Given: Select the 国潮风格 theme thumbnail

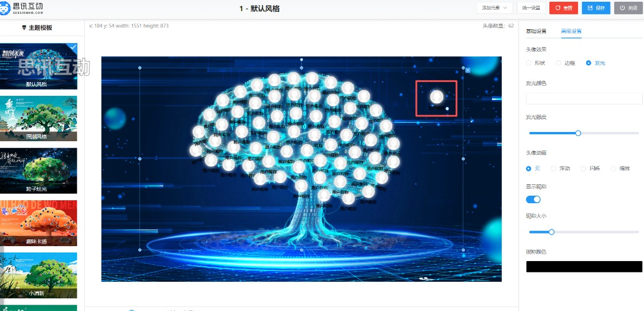Looking at the screenshot, I should click(38, 119).
